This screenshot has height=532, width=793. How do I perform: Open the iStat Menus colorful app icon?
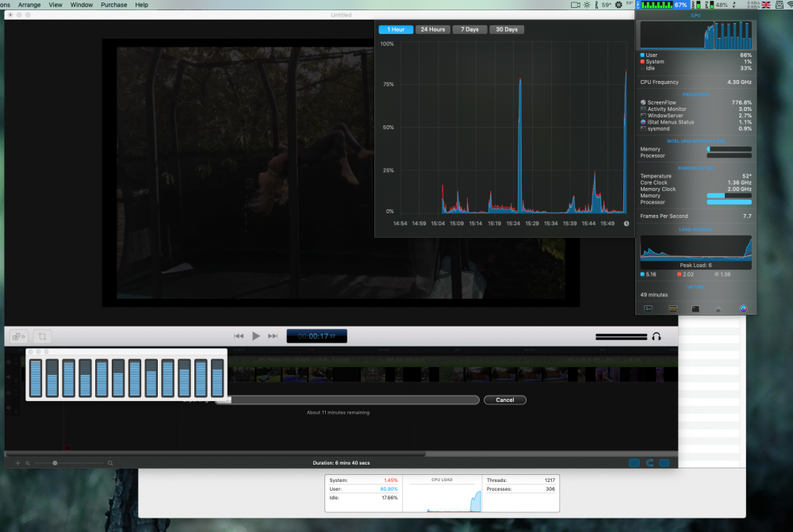point(743,308)
